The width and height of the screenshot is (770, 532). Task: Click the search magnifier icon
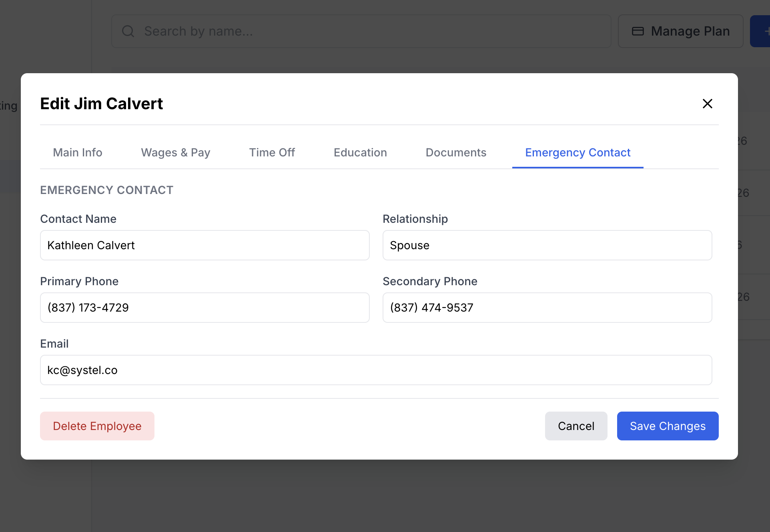coord(128,31)
